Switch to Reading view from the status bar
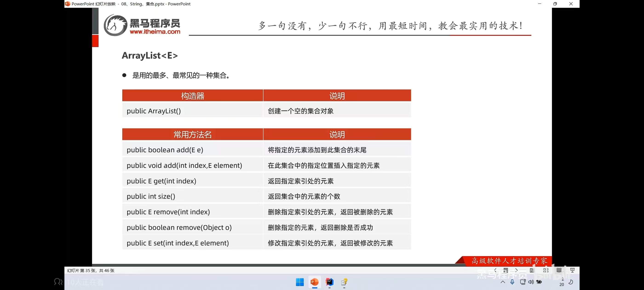 click(560, 270)
